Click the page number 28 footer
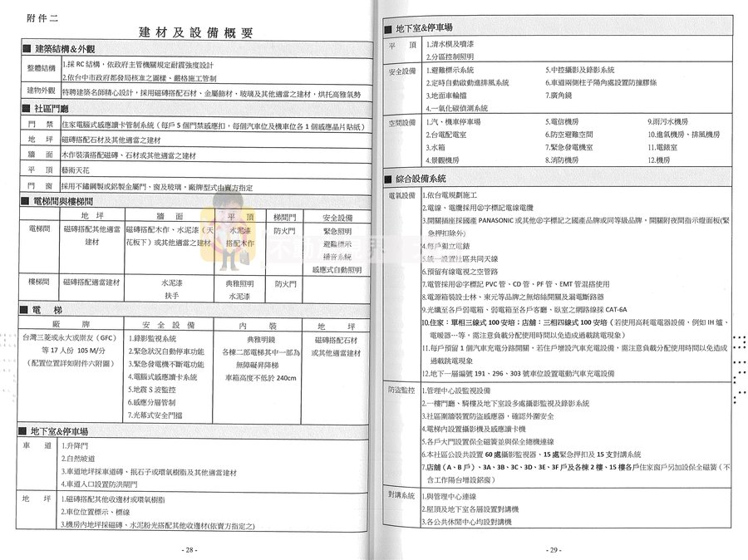748x560 pixels. coord(189,550)
